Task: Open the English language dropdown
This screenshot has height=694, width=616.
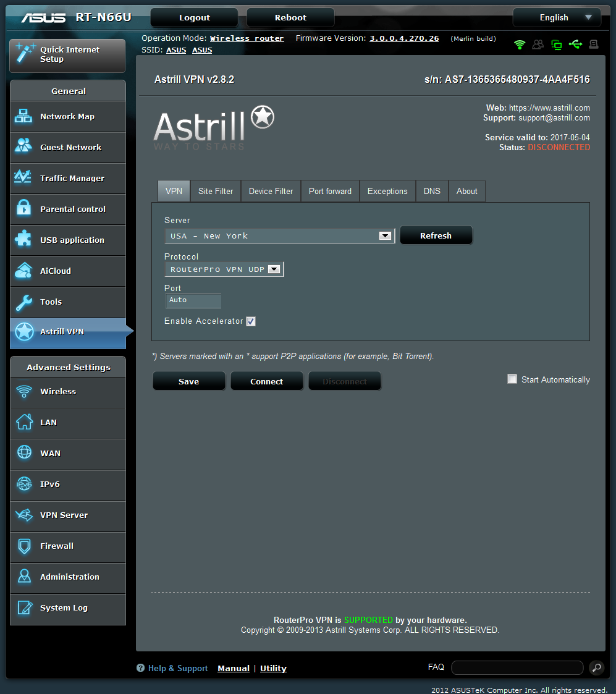Action: [x=557, y=18]
